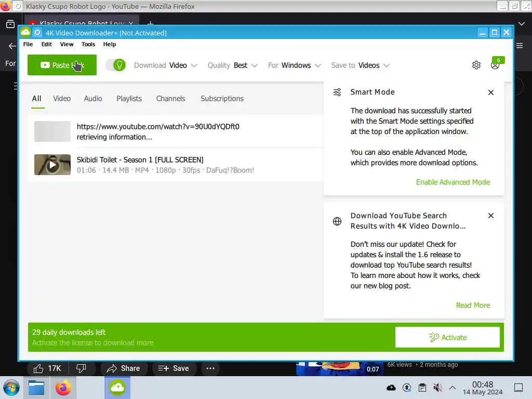Click the clipboard tray icon
The width and height of the screenshot is (532, 399).
[422, 388]
